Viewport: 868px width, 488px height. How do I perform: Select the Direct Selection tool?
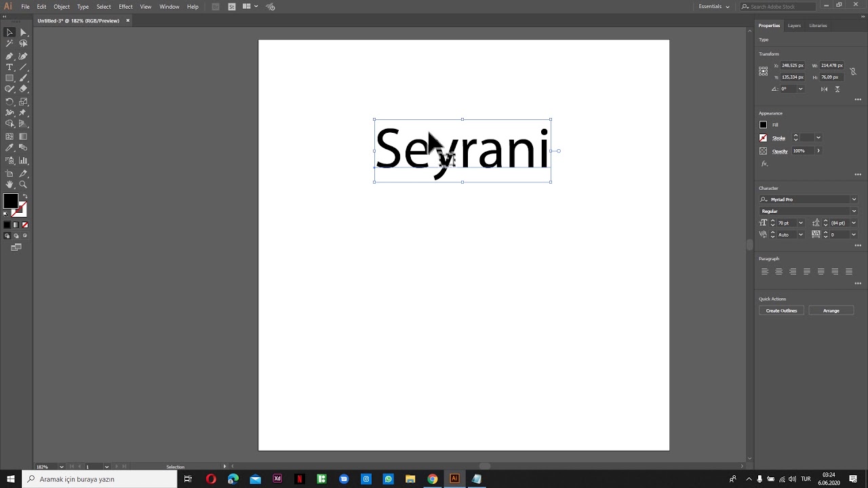(23, 32)
